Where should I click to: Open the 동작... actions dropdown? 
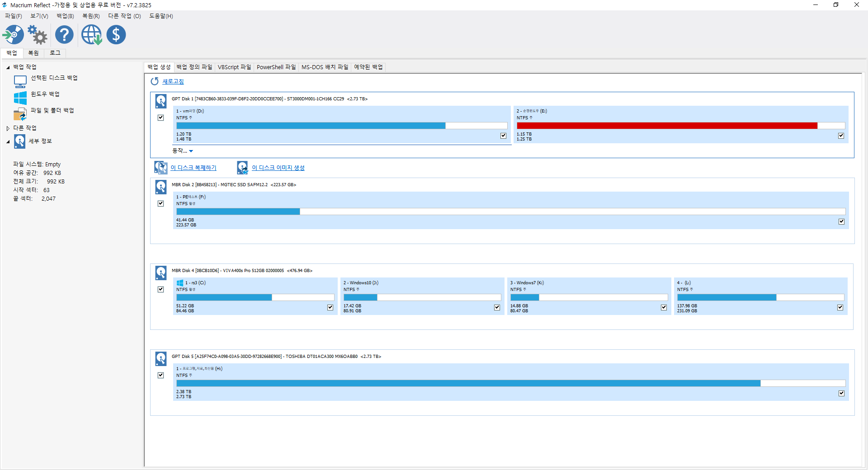click(183, 151)
